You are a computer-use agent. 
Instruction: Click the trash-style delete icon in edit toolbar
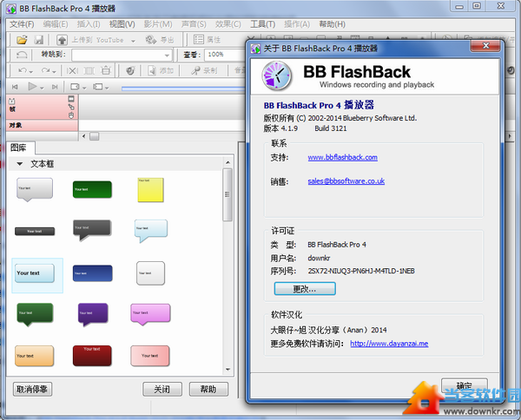pyautogui.click(x=106, y=70)
